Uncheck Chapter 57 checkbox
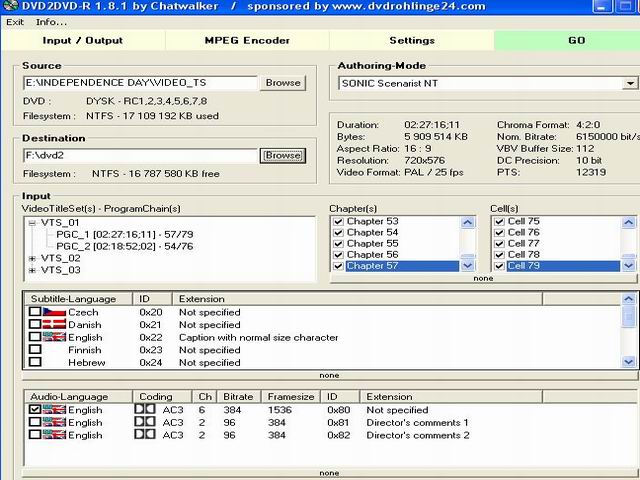This screenshot has width=640, height=480. pos(338,266)
